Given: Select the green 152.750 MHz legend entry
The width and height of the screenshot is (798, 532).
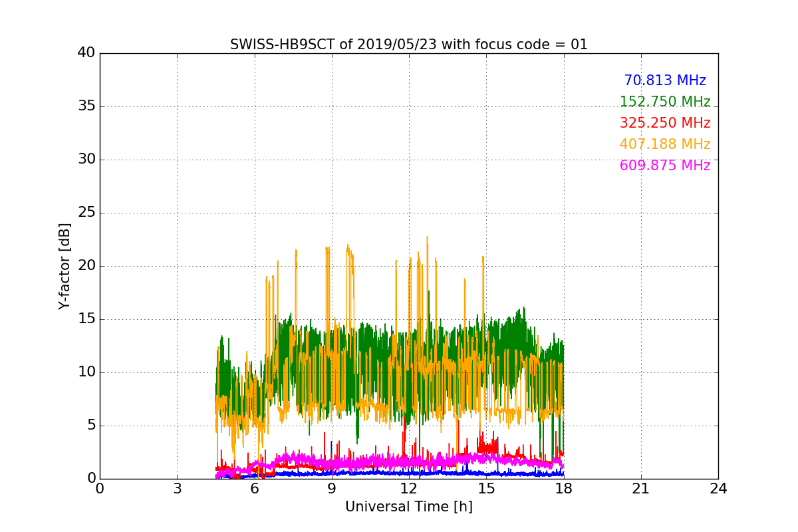Looking at the screenshot, I should pos(664,102).
